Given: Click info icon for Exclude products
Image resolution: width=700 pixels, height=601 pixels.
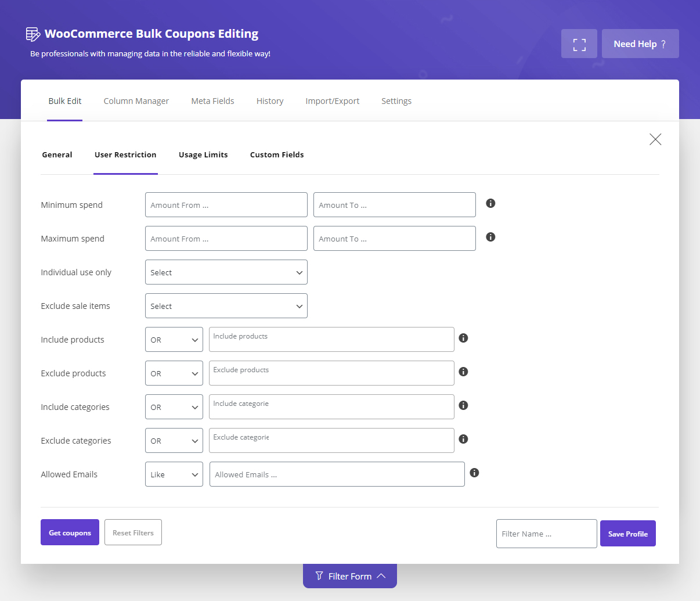Looking at the screenshot, I should pyautogui.click(x=463, y=372).
